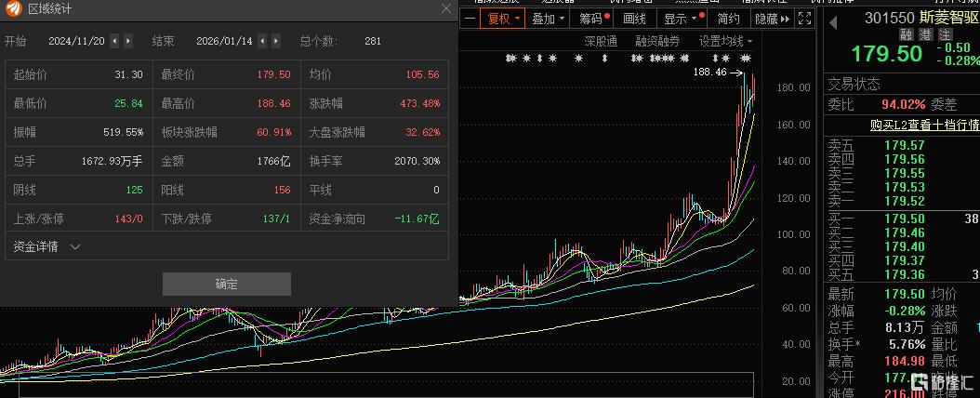
Task: Click the start date field 2024/11/20
Action: tap(77, 41)
